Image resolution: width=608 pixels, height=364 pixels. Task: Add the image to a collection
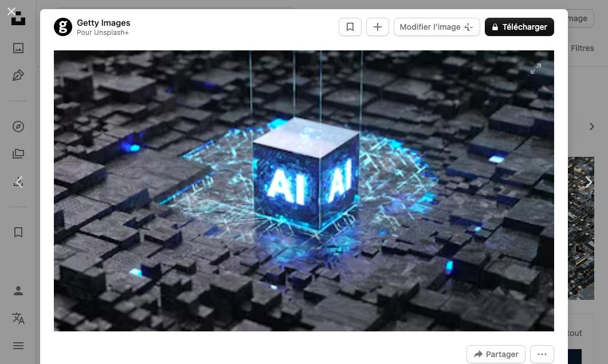tap(378, 27)
